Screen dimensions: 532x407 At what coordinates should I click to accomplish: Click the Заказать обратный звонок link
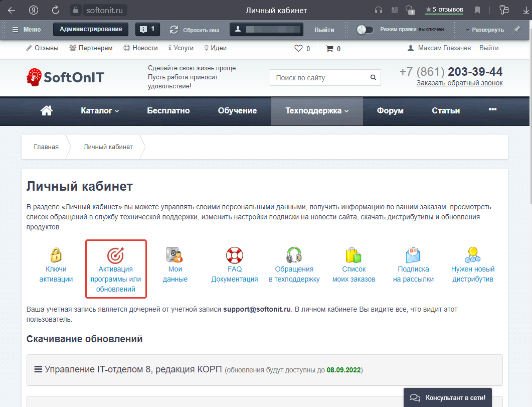(459, 83)
